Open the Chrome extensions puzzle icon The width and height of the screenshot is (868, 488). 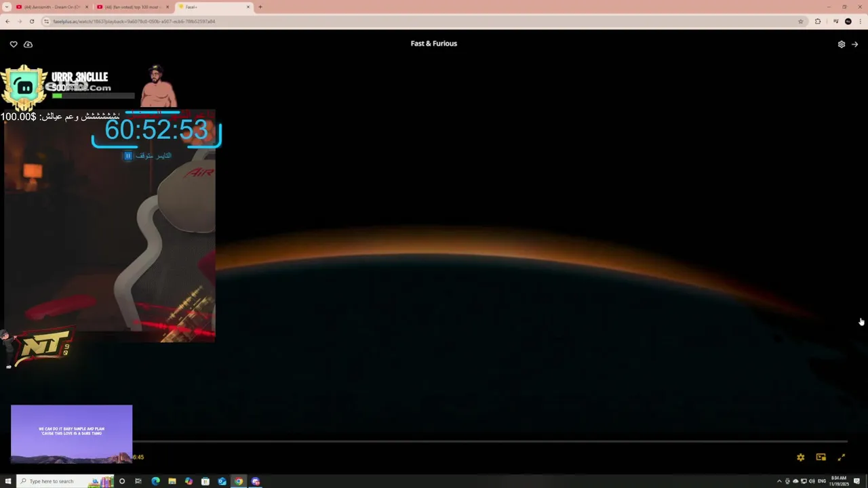pyautogui.click(x=818, y=21)
